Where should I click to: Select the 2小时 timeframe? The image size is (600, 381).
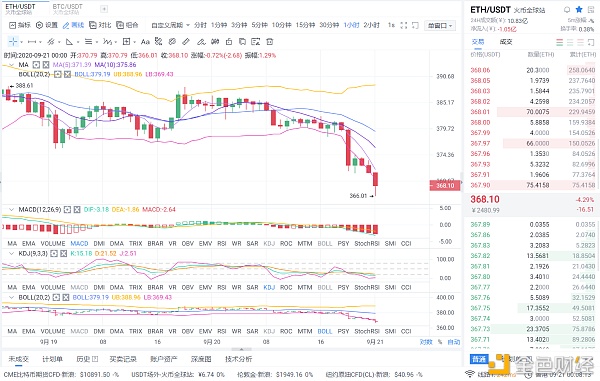click(371, 25)
